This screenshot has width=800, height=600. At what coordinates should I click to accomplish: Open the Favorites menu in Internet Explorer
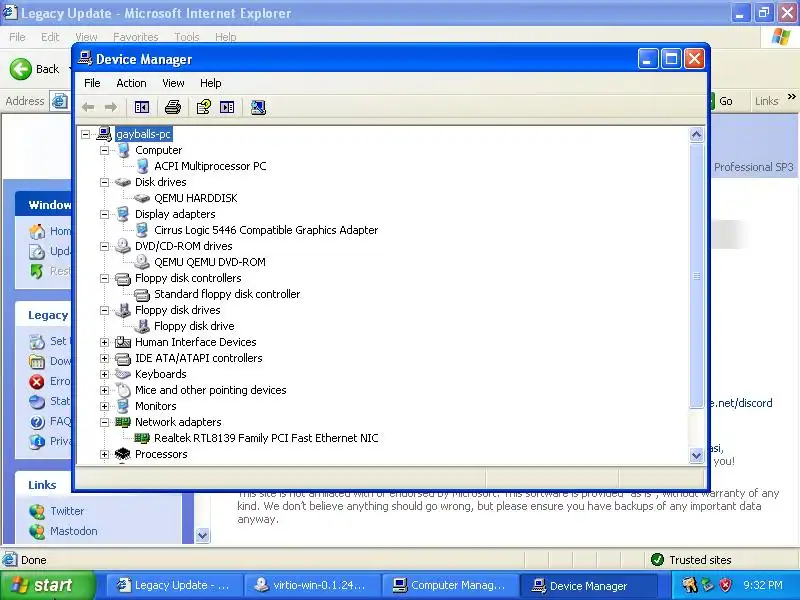click(x=136, y=37)
